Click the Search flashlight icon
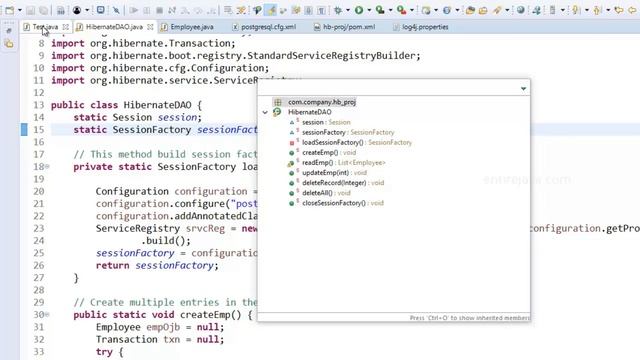 click(497, 10)
